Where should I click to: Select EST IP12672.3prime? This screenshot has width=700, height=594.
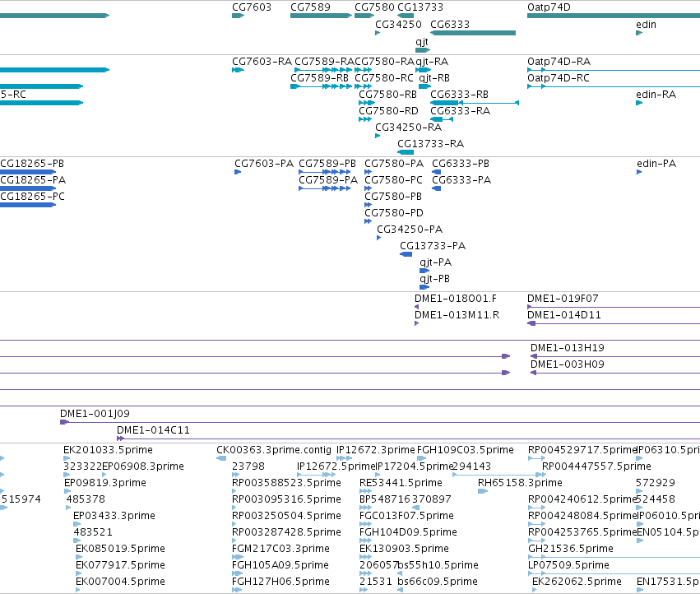pos(376,450)
